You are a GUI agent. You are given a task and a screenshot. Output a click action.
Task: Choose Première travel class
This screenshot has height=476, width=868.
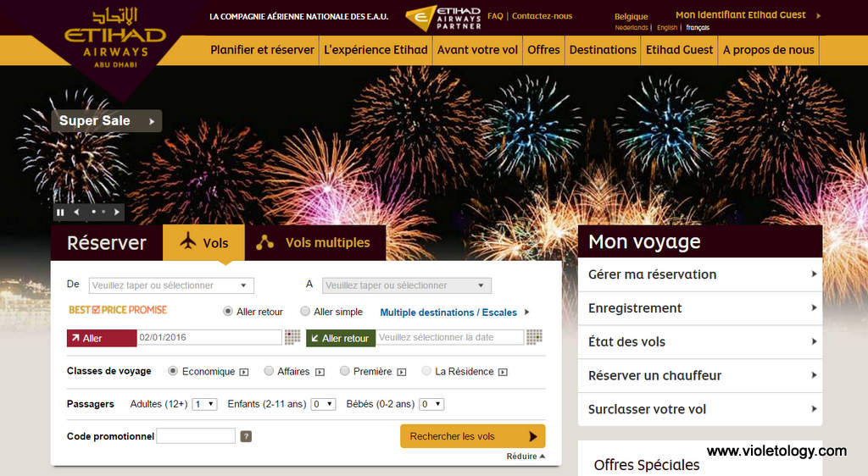point(344,371)
